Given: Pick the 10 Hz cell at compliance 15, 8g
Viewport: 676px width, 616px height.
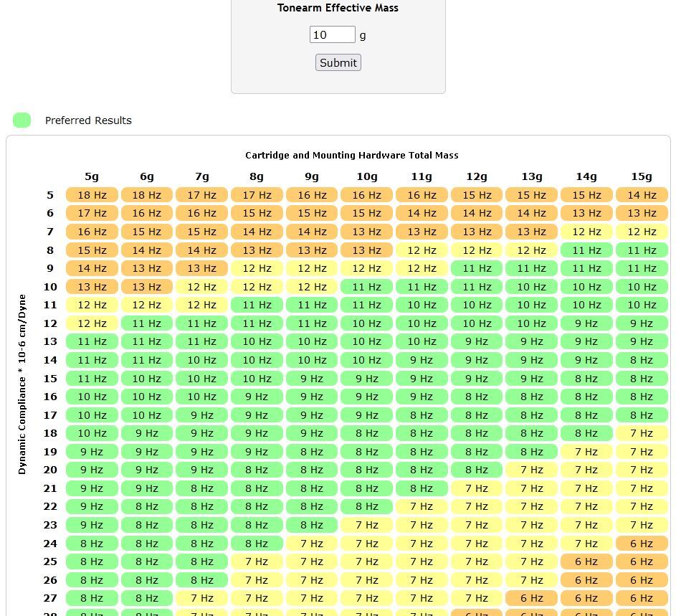Looking at the screenshot, I should point(257,379).
